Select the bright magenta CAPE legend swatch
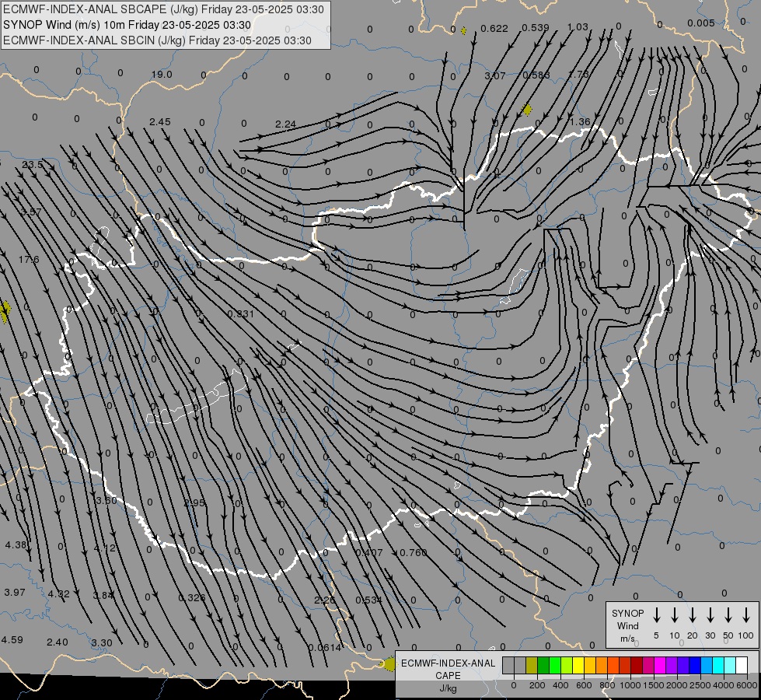The height and width of the screenshot is (700, 761). coord(660,665)
